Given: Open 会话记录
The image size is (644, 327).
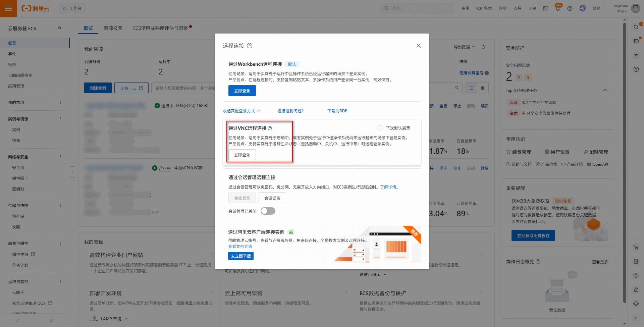Looking at the screenshot, I should click(x=272, y=198).
